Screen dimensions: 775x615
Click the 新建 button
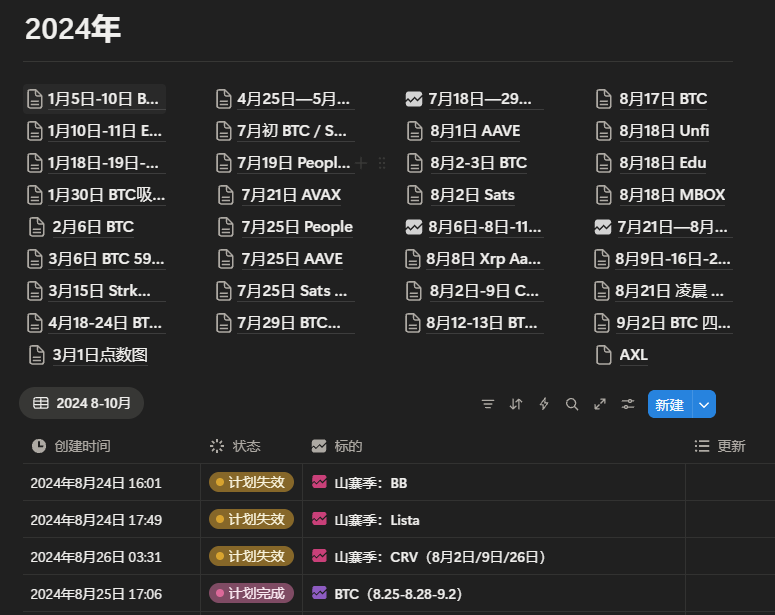pyautogui.click(x=670, y=404)
